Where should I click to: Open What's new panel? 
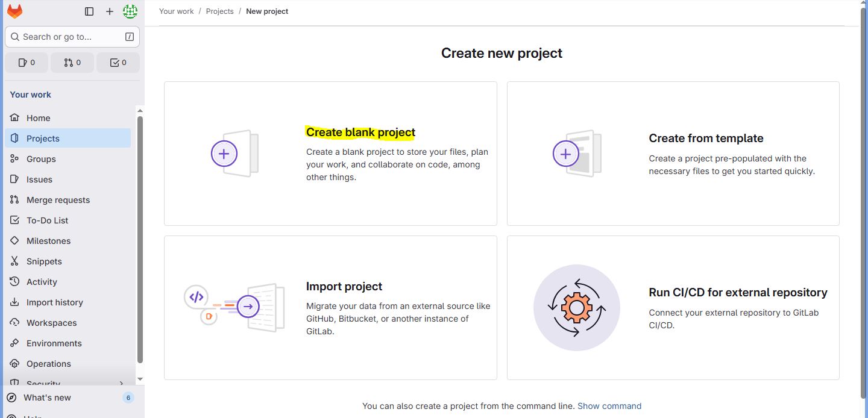coord(47,398)
